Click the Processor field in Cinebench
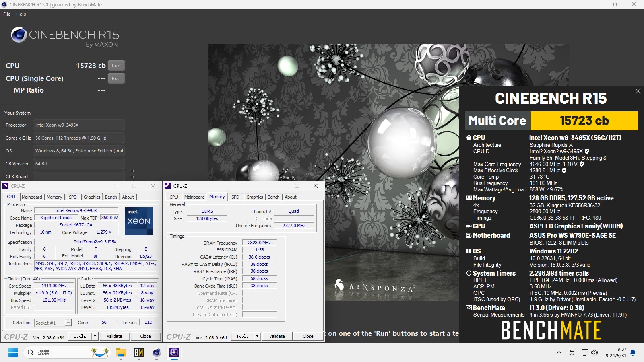This screenshot has height=362, width=644. click(79, 125)
